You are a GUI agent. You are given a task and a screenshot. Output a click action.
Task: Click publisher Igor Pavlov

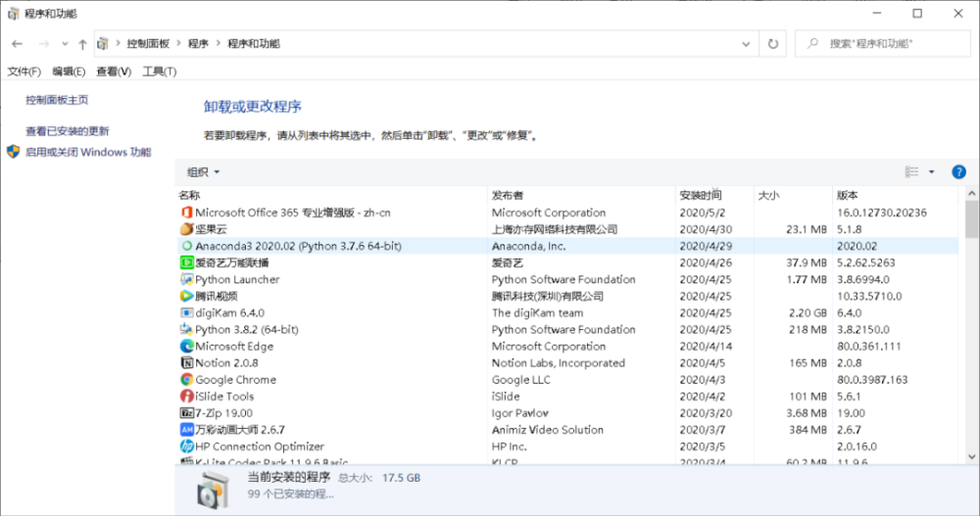pyautogui.click(x=520, y=413)
